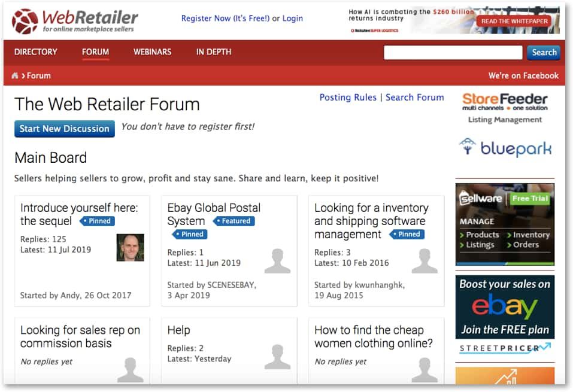The width and height of the screenshot is (573, 392).
Task: Click the home icon in breadcrumb
Action: coord(15,76)
